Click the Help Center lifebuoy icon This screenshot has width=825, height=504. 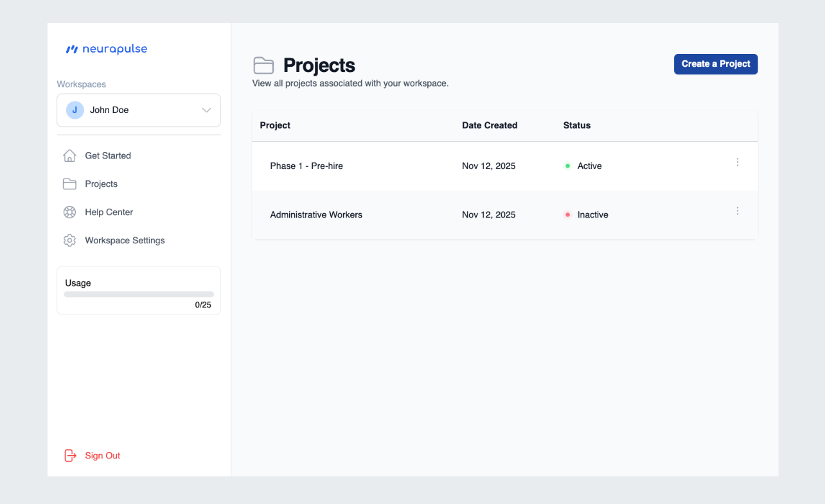[x=69, y=212]
